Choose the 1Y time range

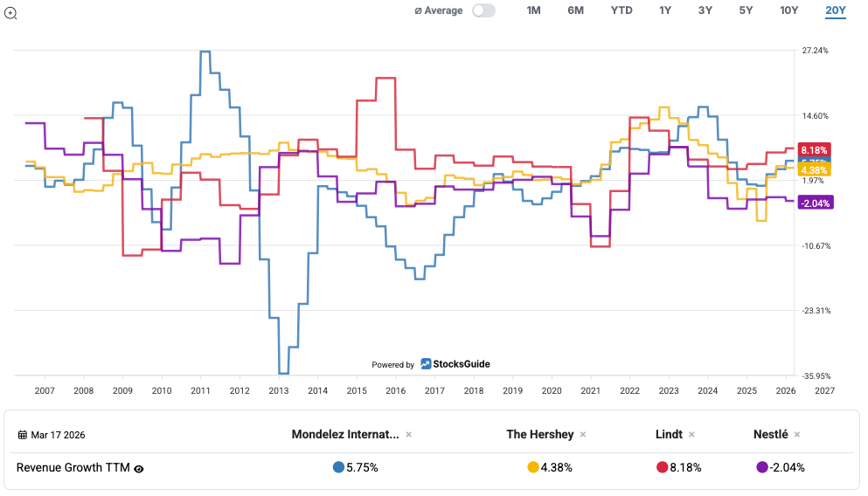tap(665, 10)
